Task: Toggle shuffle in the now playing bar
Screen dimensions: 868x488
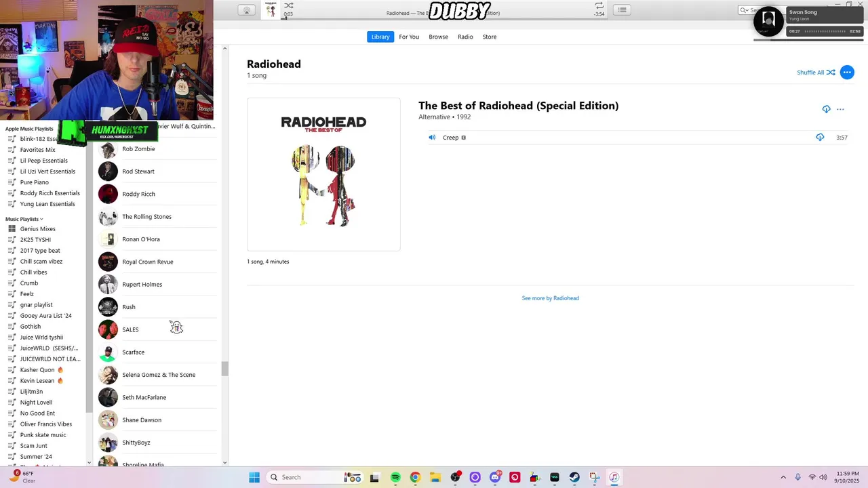Action: [x=289, y=5]
